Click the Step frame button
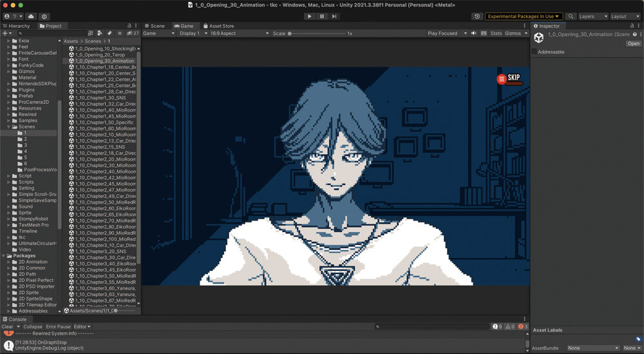644x354 pixels. pyautogui.click(x=334, y=17)
